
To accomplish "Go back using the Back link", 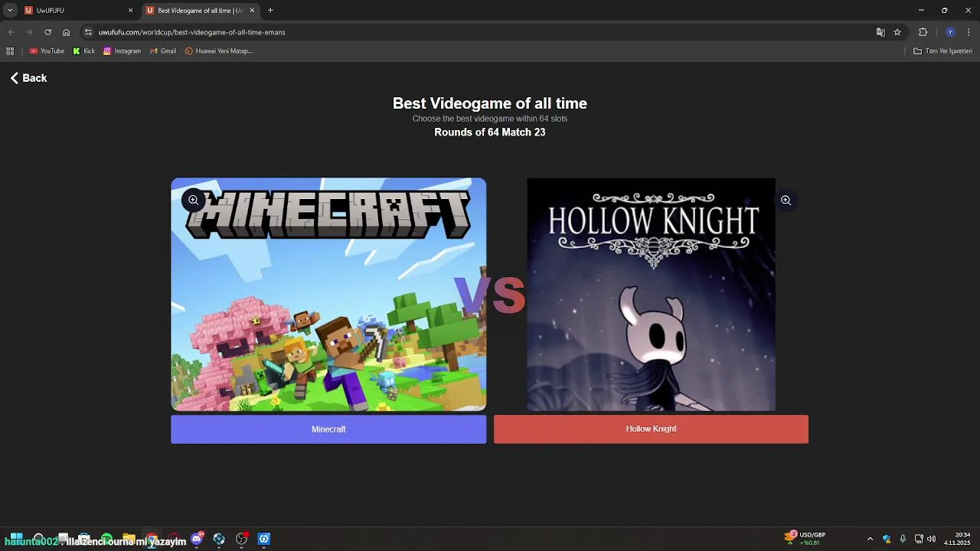I will click(x=28, y=78).
